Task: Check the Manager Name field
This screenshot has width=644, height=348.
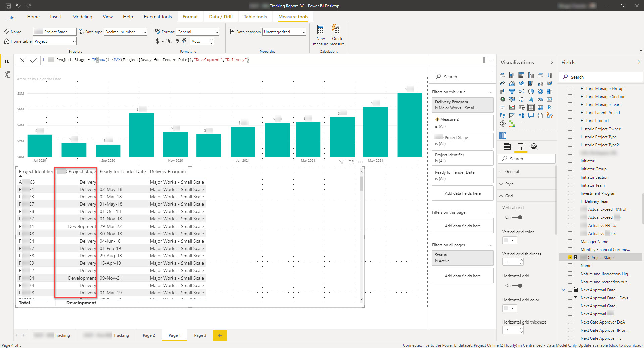Action: tap(570, 241)
